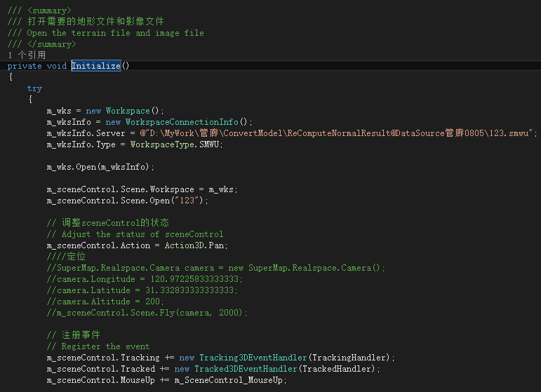Click the m_wks.Open(m_wksInfo) call
541x392 pixels.
coord(100,167)
